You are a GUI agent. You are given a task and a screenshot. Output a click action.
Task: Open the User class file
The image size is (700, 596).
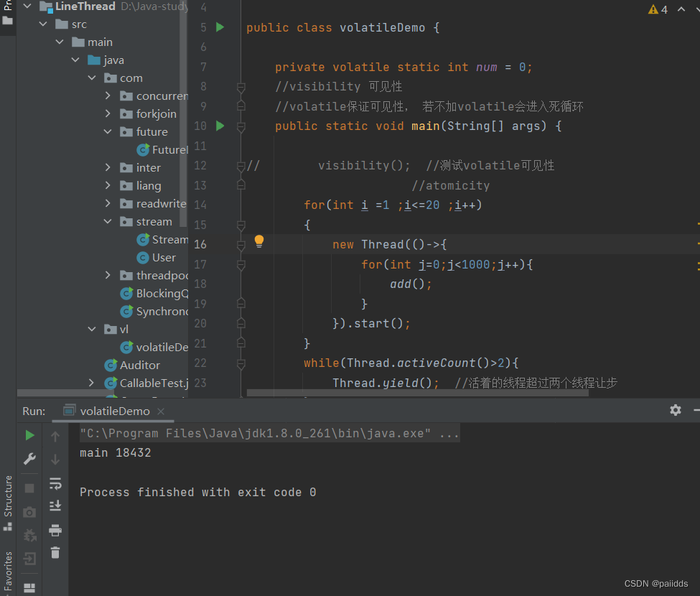[x=163, y=257]
